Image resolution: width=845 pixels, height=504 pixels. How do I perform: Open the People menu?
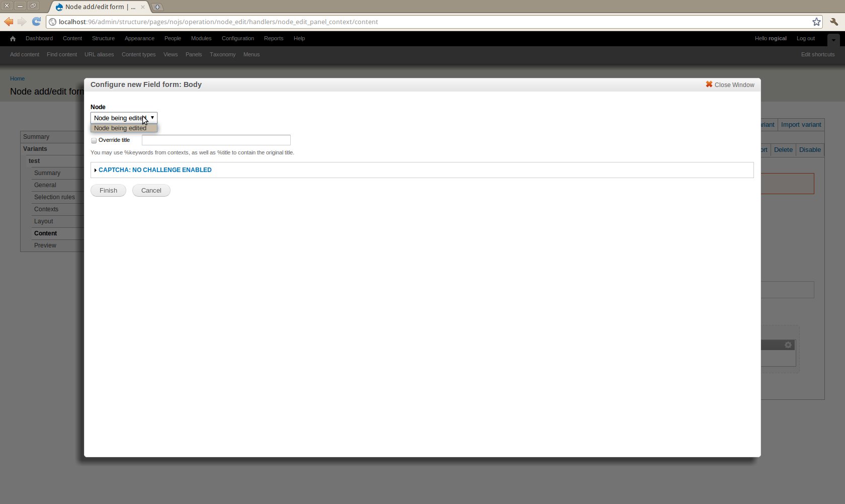pos(173,38)
